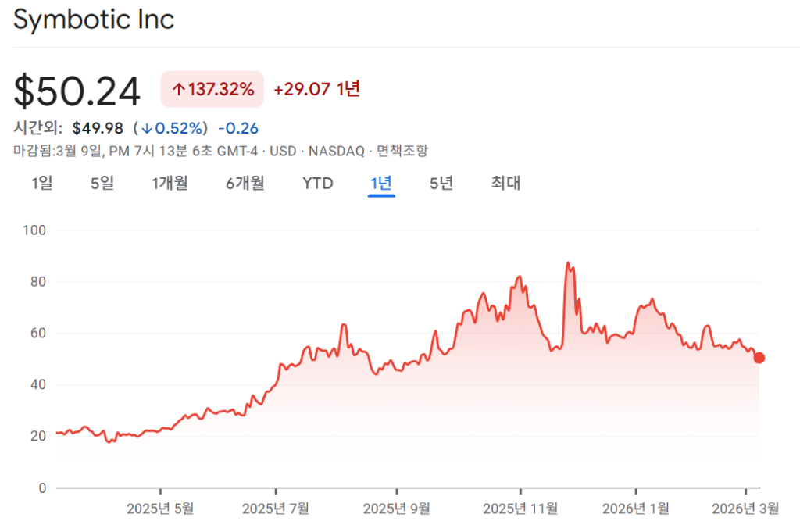Open the 최대 full history range
Viewport: 800px width, 532px height.
tap(505, 184)
